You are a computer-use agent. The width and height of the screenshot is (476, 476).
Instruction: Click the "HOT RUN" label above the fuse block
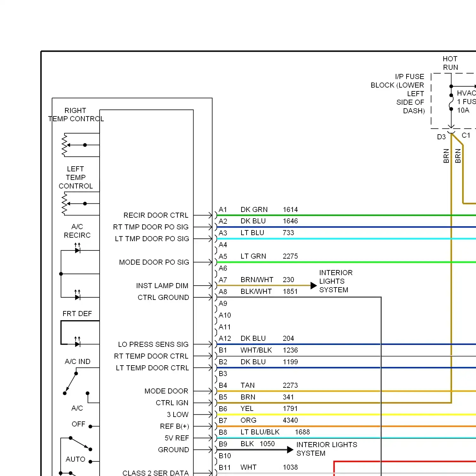pyautogui.click(x=450, y=63)
